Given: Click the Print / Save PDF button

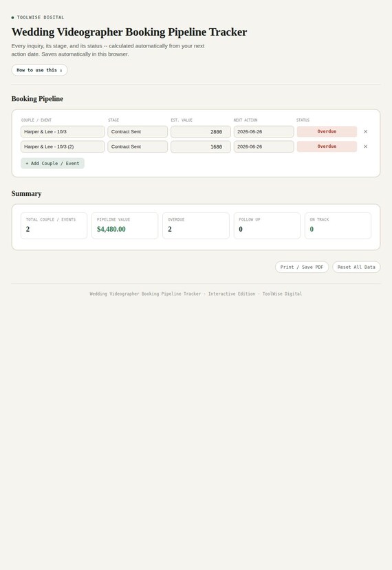Looking at the screenshot, I should click(x=302, y=267).
